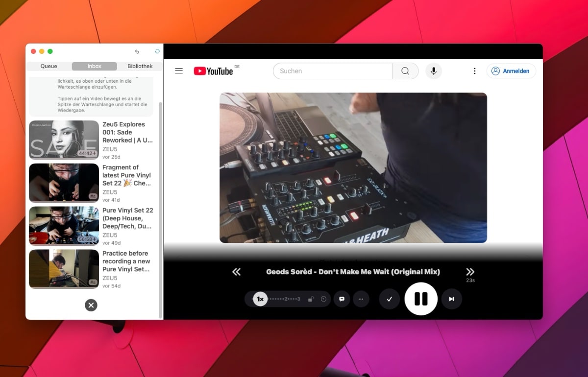The image size is (588, 377).
Task: Skip to the previous chapter with double chevron
Action: coord(237,272)
